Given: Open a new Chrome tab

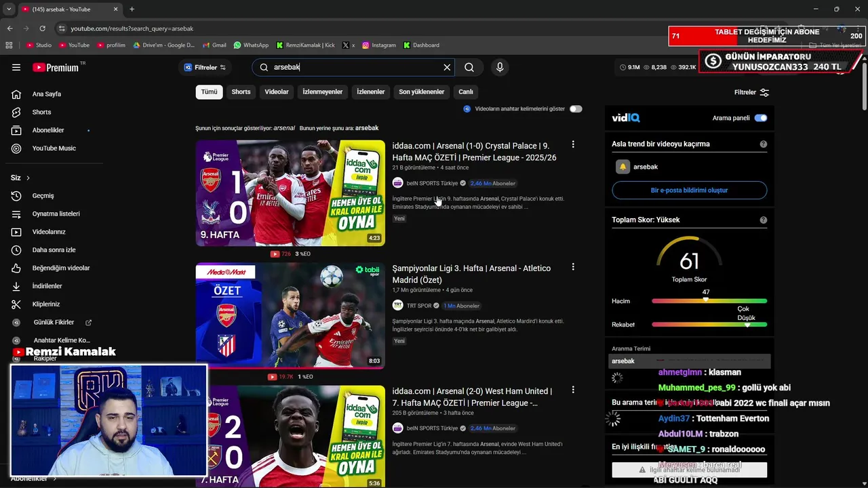Looking at the screenshot, I should click(x=132, y=9).
